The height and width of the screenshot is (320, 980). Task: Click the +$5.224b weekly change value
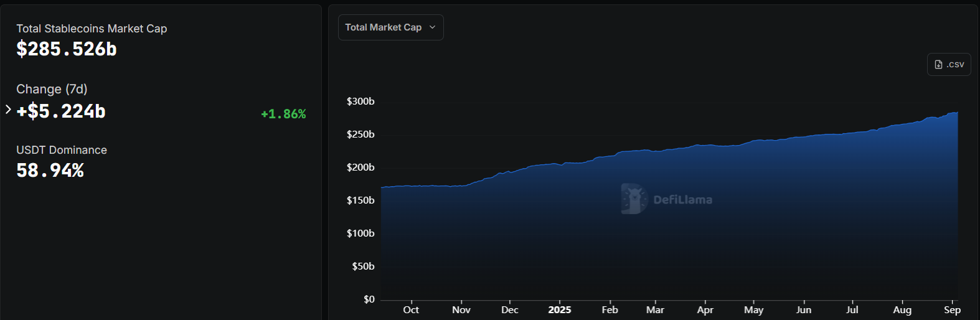tap(61, 111)
